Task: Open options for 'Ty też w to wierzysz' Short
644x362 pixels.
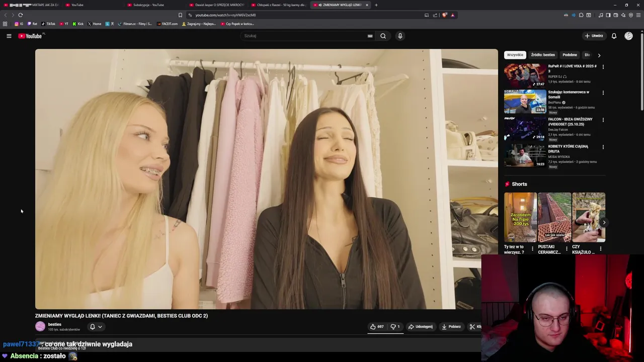Action: [532, 248]
